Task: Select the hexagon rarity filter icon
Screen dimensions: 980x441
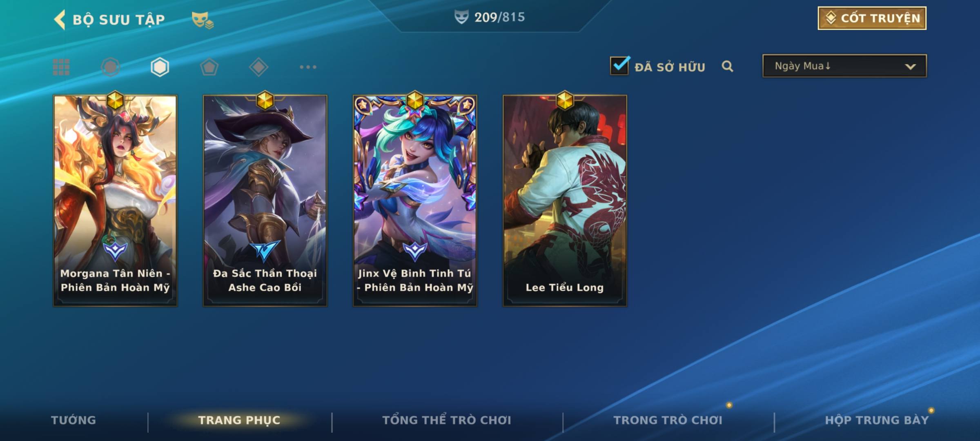Action: (160, 67)
